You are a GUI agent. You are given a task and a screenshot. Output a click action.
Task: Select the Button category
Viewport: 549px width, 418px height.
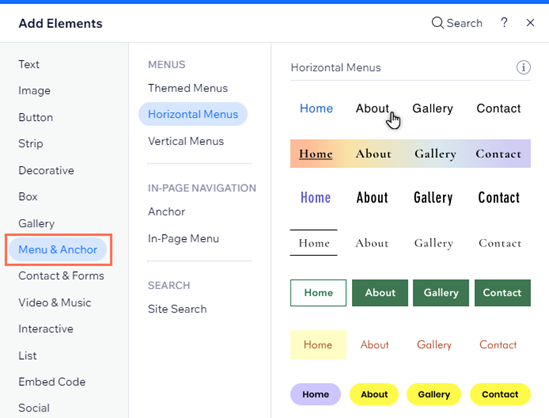coord(36,117)
